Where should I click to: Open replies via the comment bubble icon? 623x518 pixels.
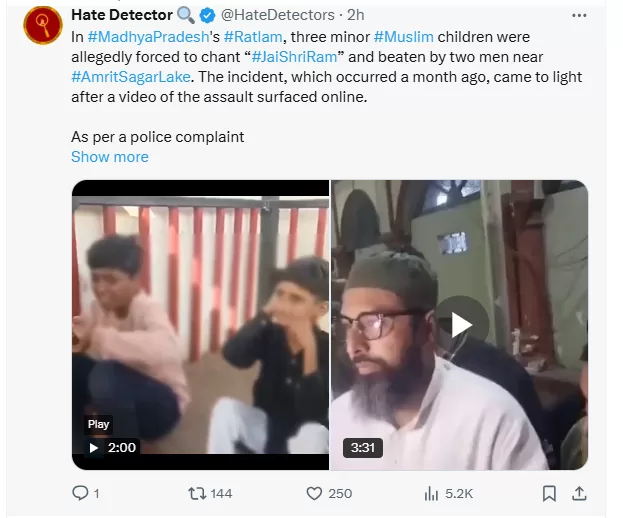81,493
